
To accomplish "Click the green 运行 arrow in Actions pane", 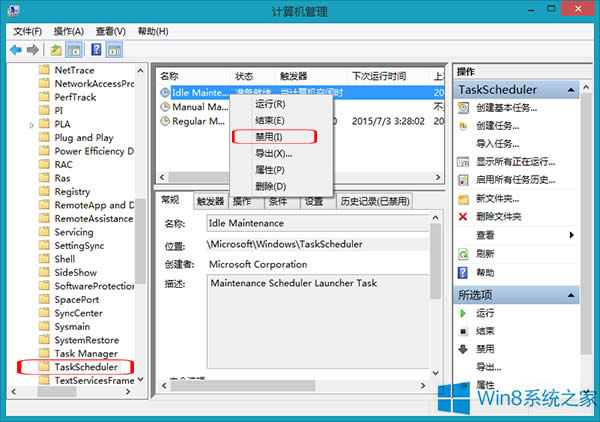I will coord(463,313).
